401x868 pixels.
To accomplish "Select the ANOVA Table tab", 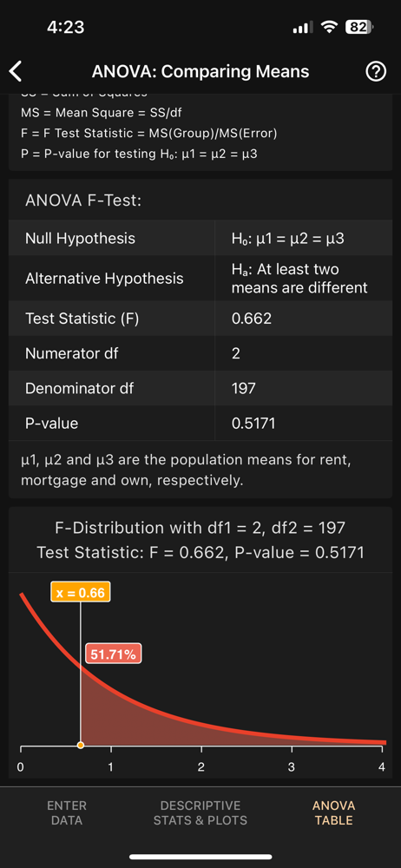I will click(x=333, y=812).
